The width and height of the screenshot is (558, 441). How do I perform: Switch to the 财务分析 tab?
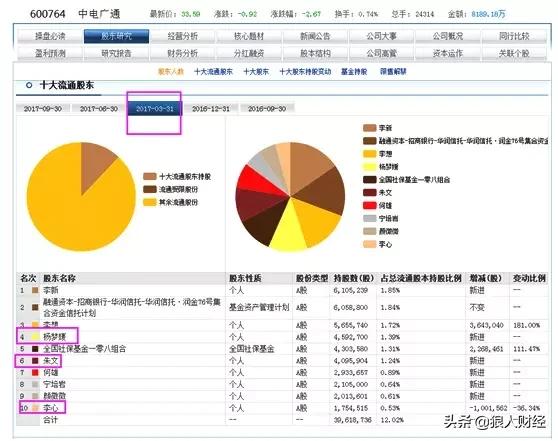tap(183, 53)
